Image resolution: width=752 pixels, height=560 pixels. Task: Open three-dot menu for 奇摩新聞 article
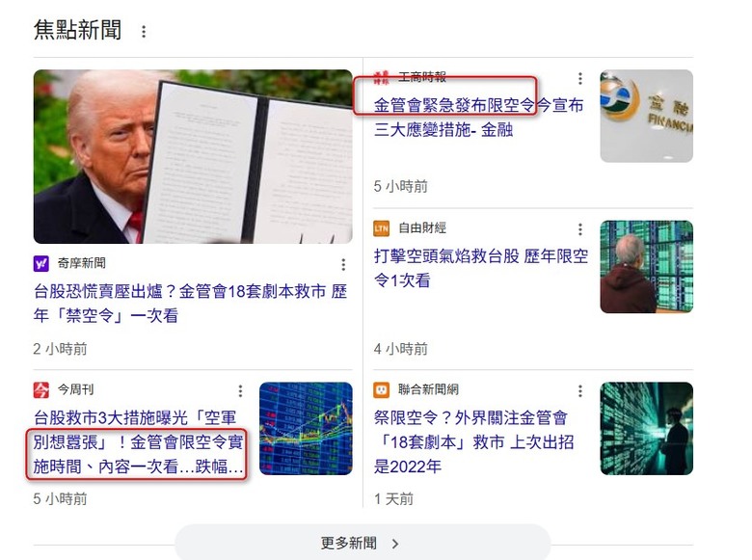point(343,264)
